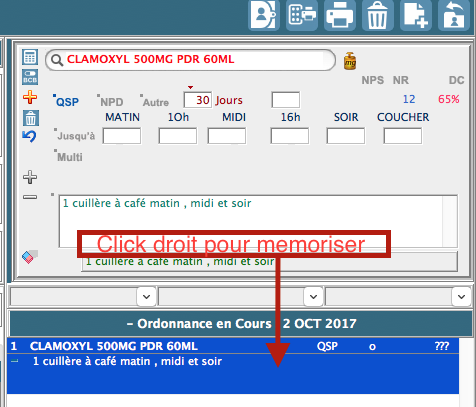Screen dimensions: 476x407
Task: Select CLAMOXYL 500MG PDR 60ML prescription row
Action: (233, 346)
